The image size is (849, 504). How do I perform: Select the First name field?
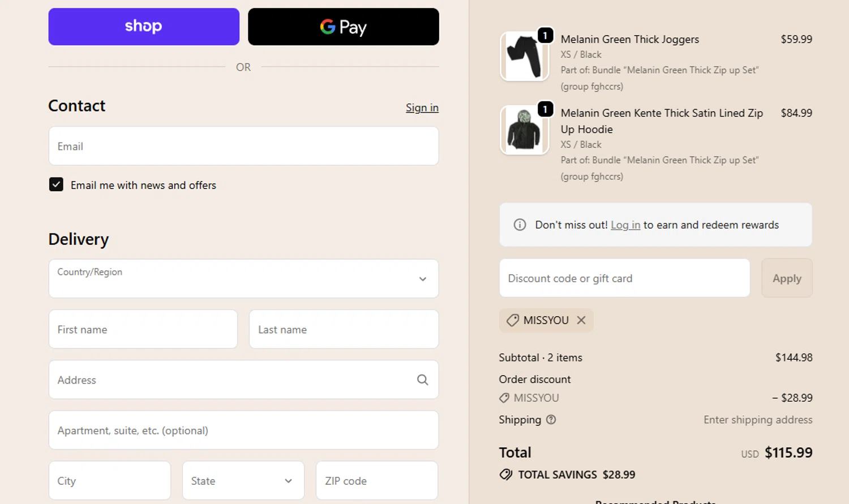pos(143,329)
